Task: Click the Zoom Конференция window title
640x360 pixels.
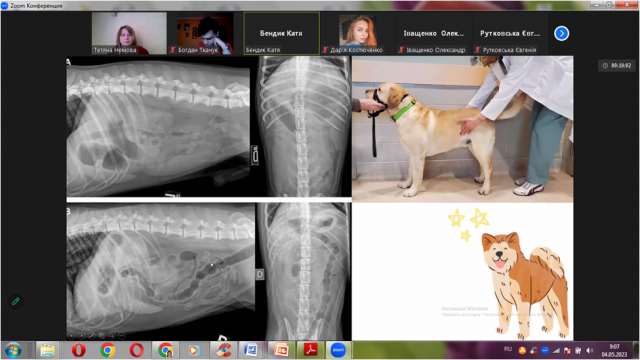Action: click(x=36, y=6)
